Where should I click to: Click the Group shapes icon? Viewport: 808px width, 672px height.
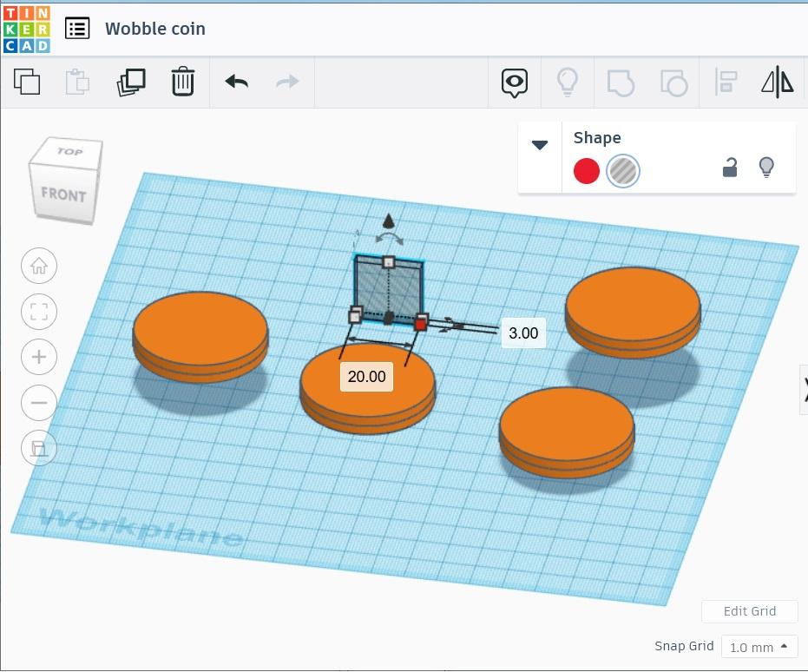(x=621, y=82)
